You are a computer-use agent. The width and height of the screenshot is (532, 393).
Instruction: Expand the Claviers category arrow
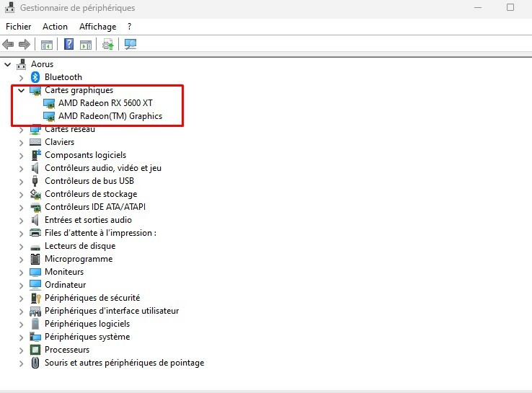(x=22, y=143)
